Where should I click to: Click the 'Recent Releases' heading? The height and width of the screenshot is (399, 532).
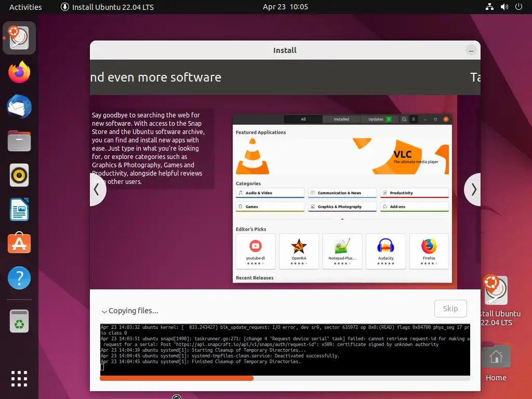(x=255, y=278)
